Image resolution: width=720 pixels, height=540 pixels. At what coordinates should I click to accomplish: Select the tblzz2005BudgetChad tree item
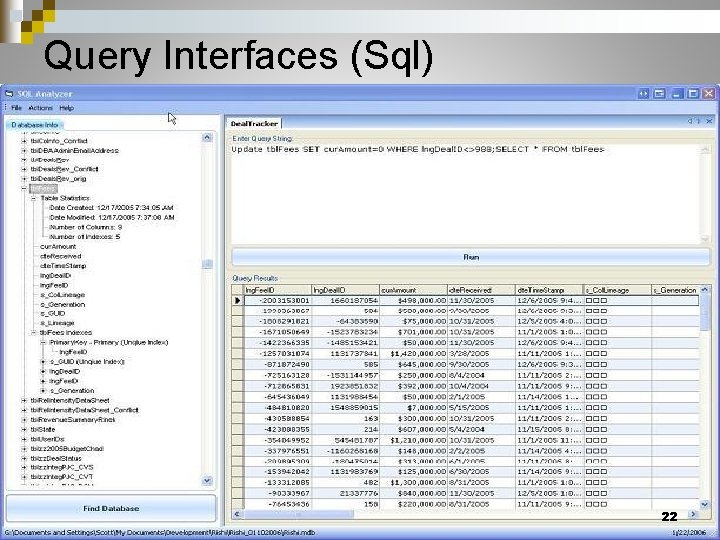(67, 449)
